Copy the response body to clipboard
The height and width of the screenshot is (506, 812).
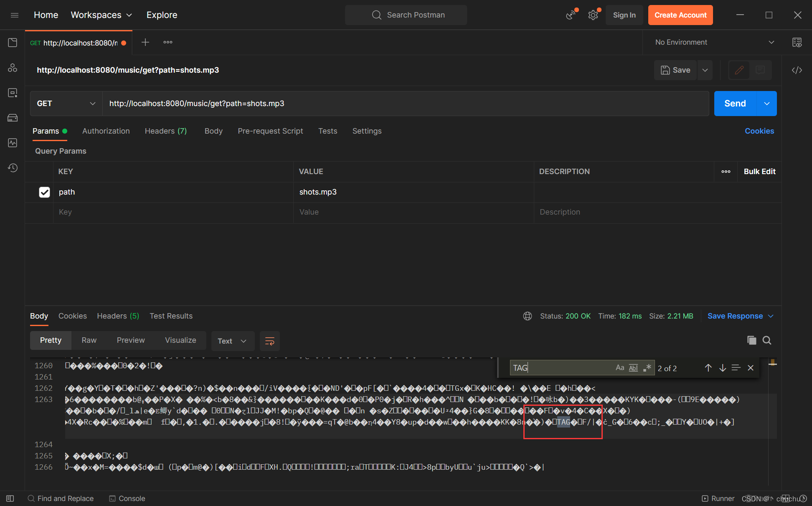[751, 340]
